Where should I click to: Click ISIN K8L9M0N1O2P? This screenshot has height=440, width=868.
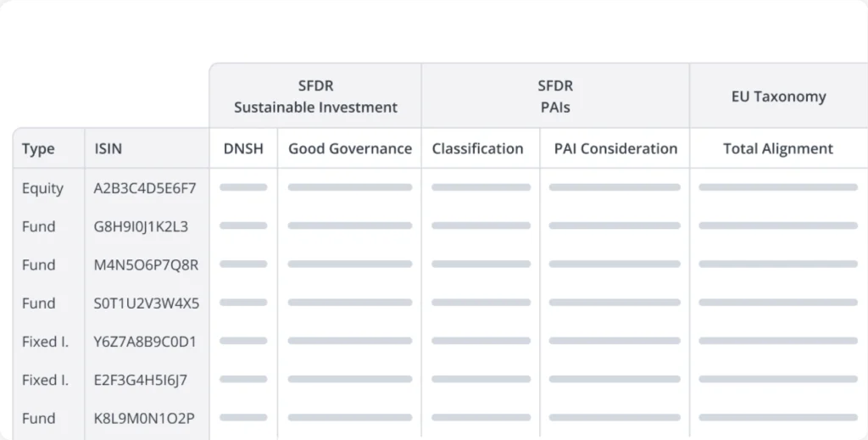click(144, 418)
